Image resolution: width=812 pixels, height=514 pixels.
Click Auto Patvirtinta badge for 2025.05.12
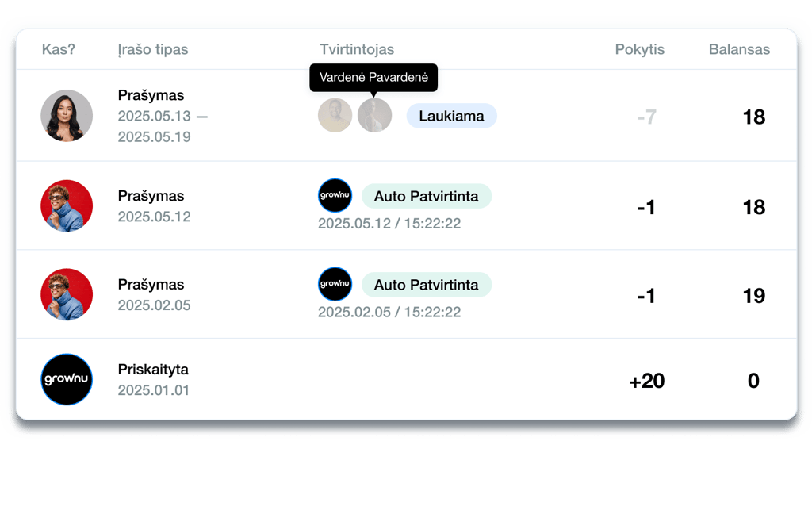coord(426,196)
